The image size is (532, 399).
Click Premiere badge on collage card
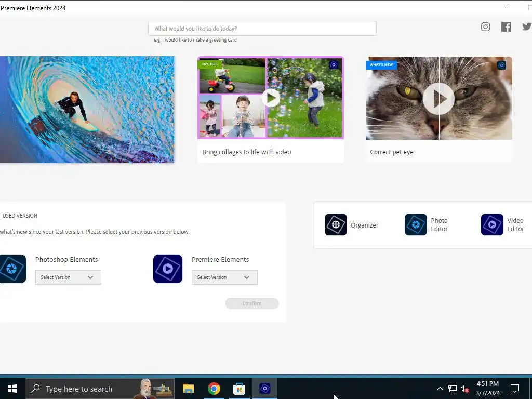(x=334, y=65)
